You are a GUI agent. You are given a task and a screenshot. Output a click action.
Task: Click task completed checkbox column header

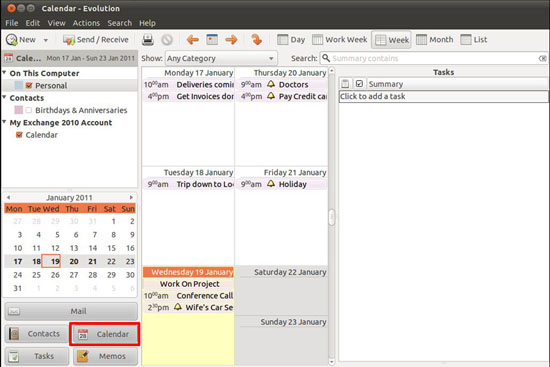359,84
